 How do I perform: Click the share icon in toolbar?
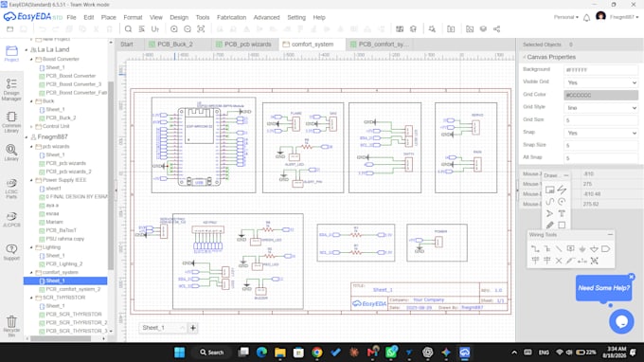496,29
